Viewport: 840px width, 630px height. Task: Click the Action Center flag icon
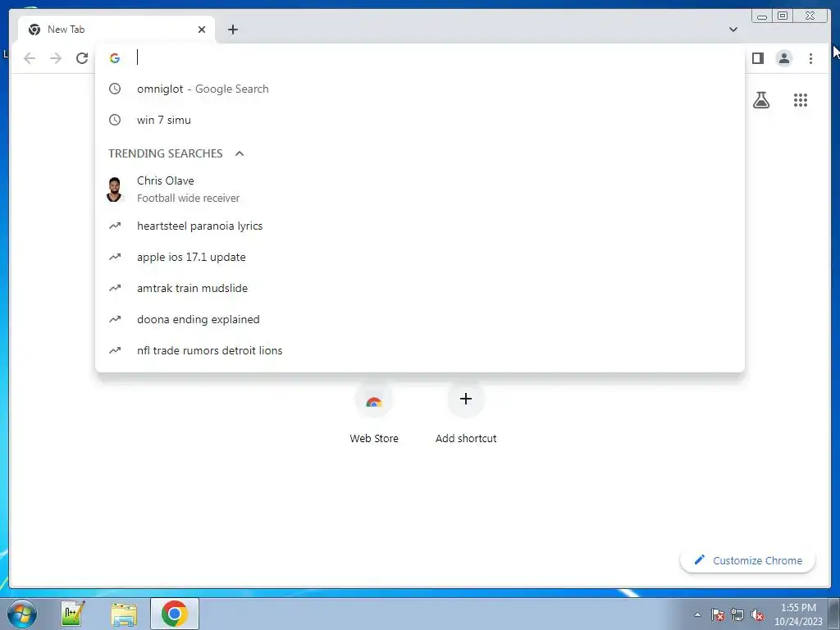[x=718, y=614]
